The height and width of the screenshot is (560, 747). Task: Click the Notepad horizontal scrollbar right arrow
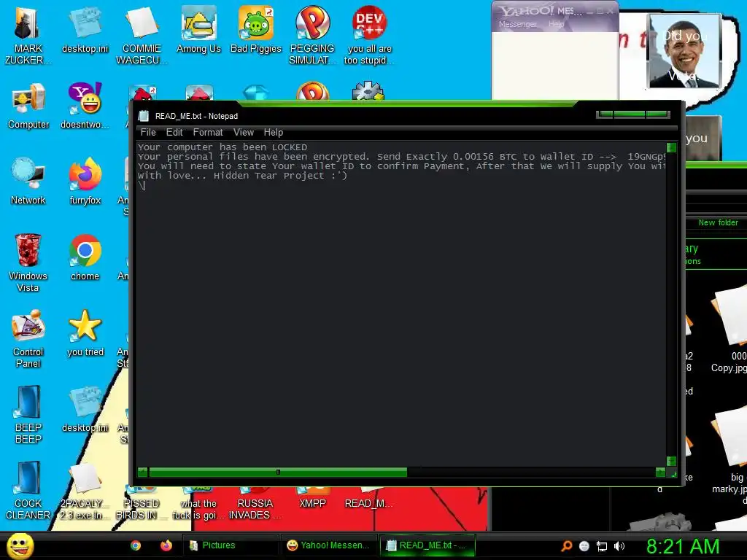coord(660,472)
